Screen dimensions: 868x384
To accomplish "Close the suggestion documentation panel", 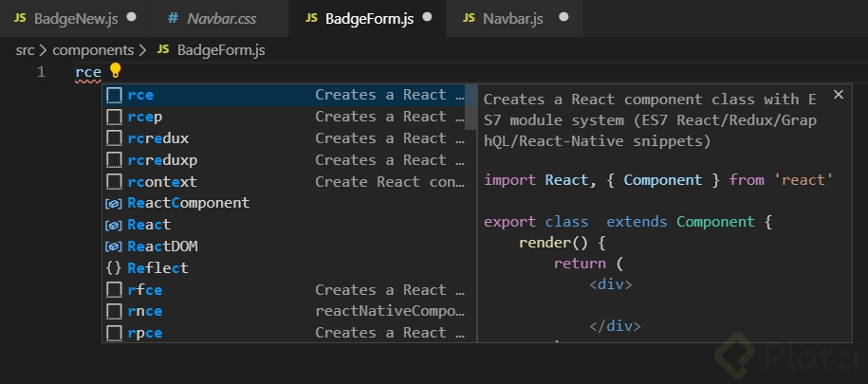I will click(838, 95).
